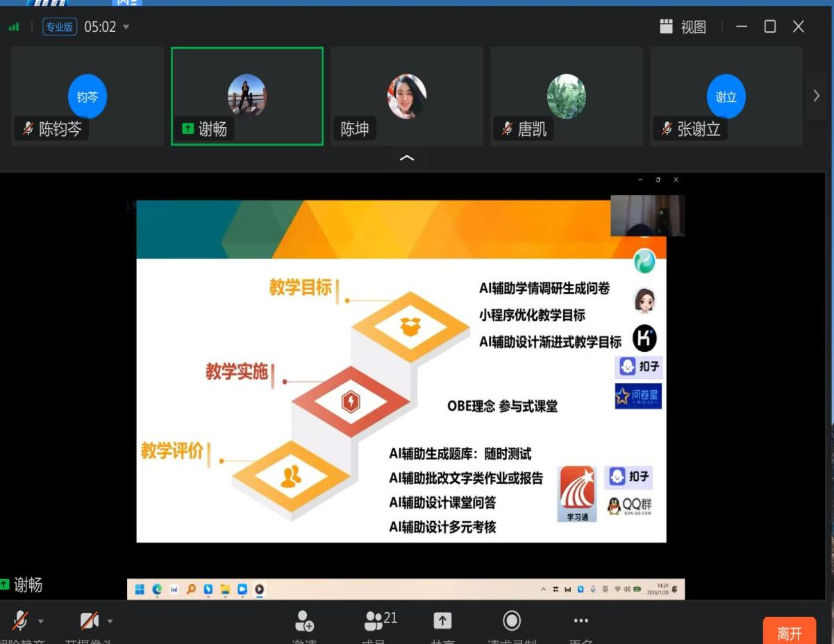Click the share screen icon
Image resolution: width=834 pixels, height=644 pixels.
click(x=442, y=620)
